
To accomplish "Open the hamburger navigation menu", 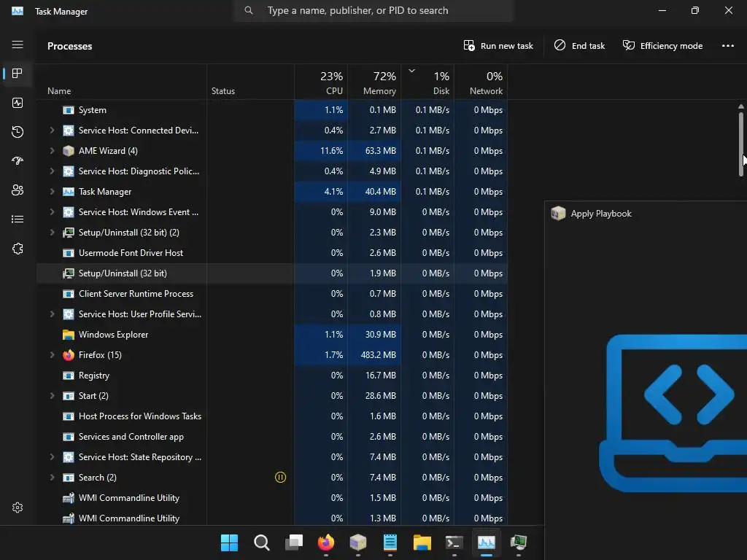I will click(18, 44).
